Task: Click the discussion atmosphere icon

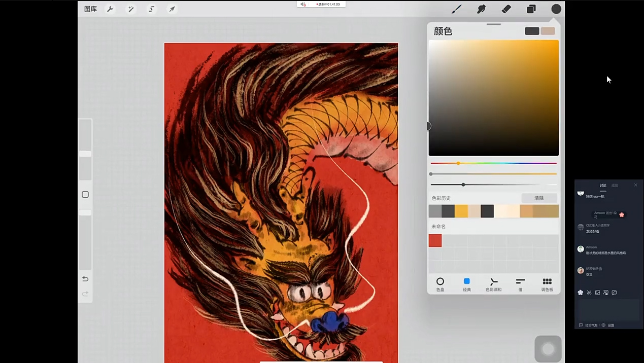Action: tap(581, 325)
